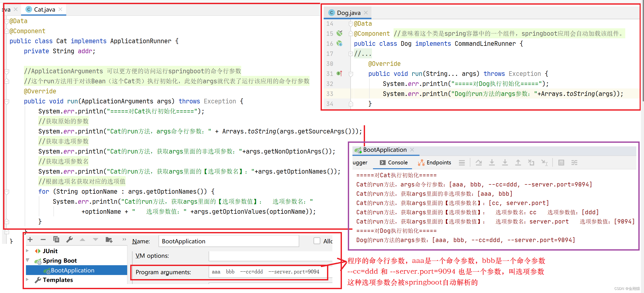The height and width of the screenshot is (293, 644).
Task: Click the Run to Cursor debugger icon
Action: click(544, 163)
